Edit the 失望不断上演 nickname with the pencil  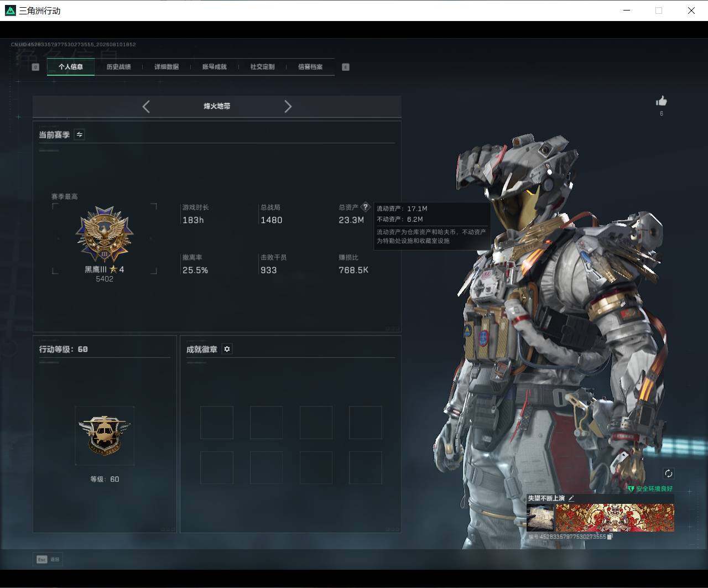click(x=571, y=498)
